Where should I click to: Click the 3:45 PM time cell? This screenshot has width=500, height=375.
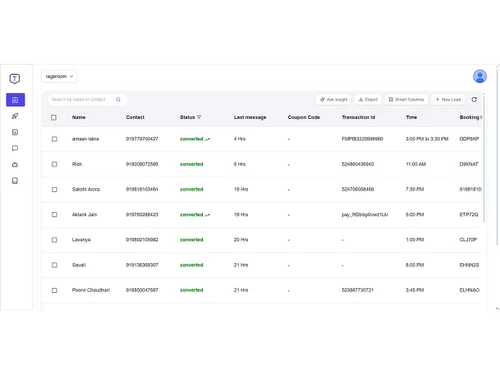[x=415, y=290]
